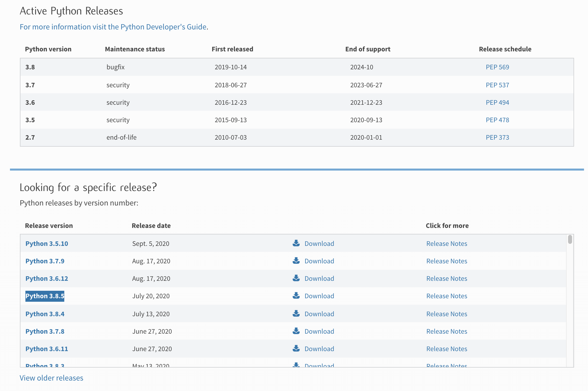The image size is (588, 391).
Task: Open PEP 373 for Python 2.7
Action: (x=497, y=137)
